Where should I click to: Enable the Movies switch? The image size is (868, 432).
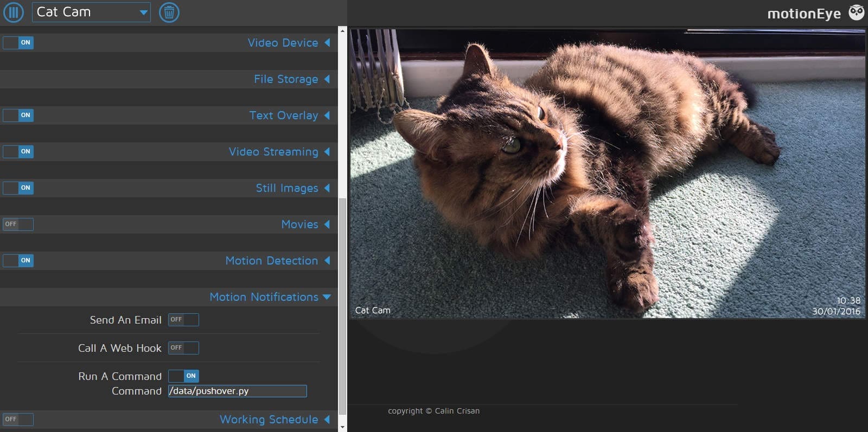[18, 224]
